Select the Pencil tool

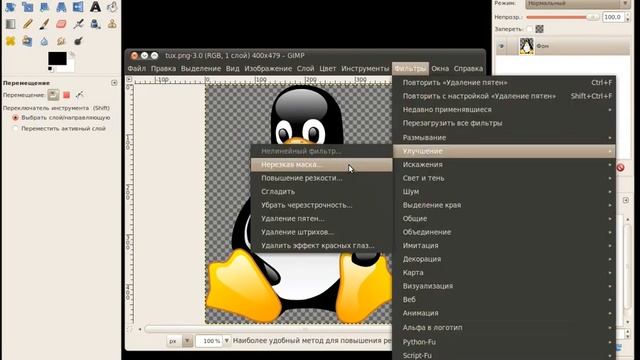pyautogui.click(x=28, y=24)
